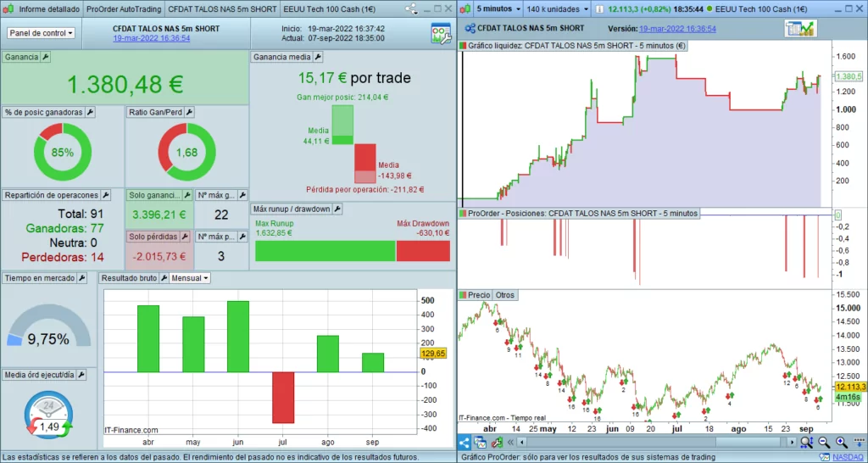
Task: Zoom in the chart with the plus magnifier
Action: click(x=840, y=442)
